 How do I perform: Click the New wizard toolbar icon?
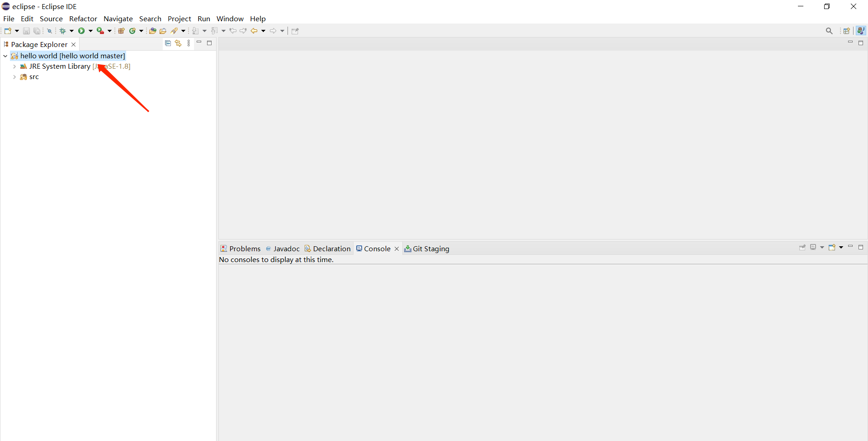pyautogui.click(x=8, y=31)
